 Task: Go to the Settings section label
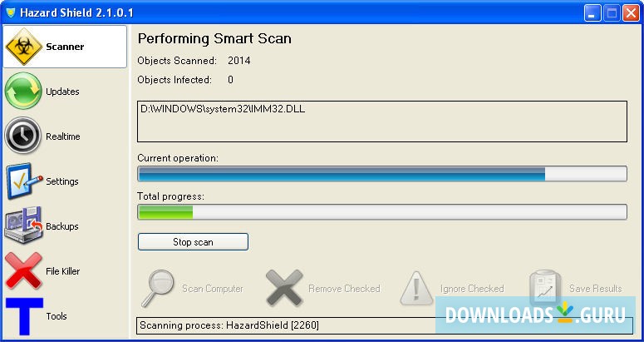tap(62, 181)
